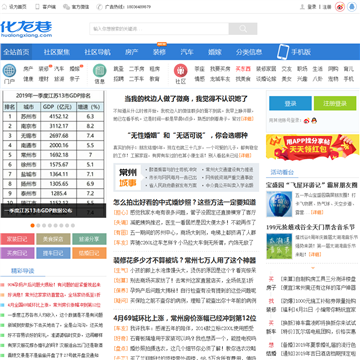The width and height of the screenshot is (360, 360).
Task: Open the 客户端 phone icon link
Action: (x=37, y=7)
